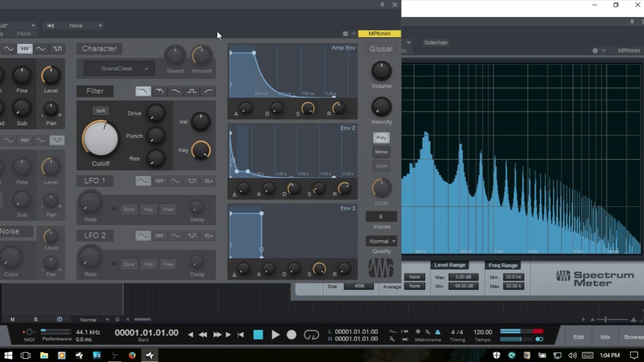Open the Browse view tab
This screenshot has width=644, height=362.
tap(633, 337)
